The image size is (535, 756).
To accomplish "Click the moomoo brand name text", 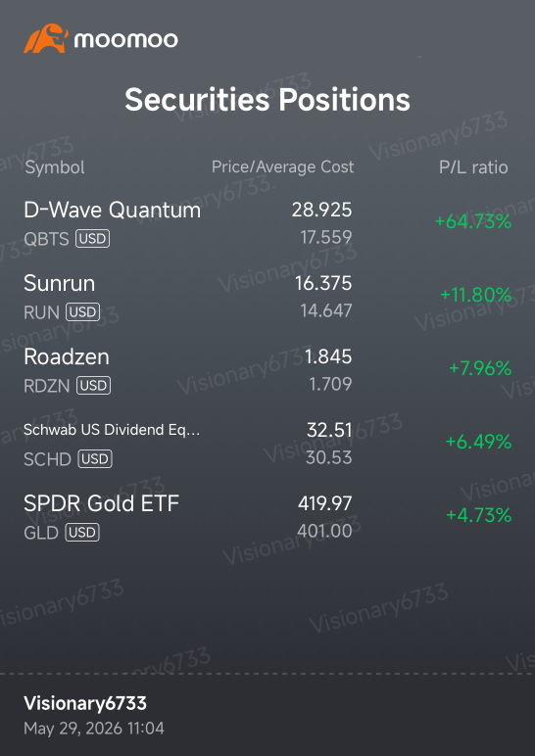I will [126, 39].
